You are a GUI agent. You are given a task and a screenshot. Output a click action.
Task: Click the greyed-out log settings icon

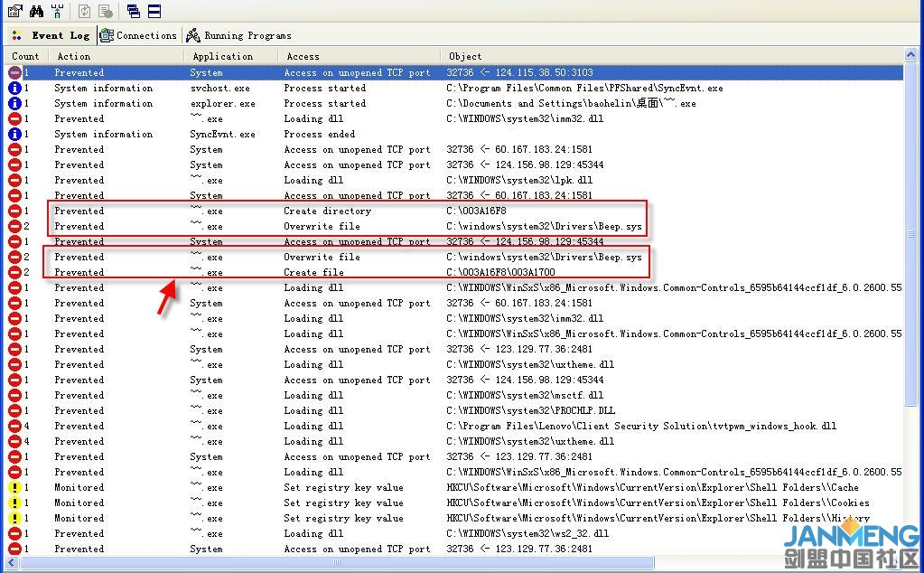pyautogui.click(x=106, y=12)
